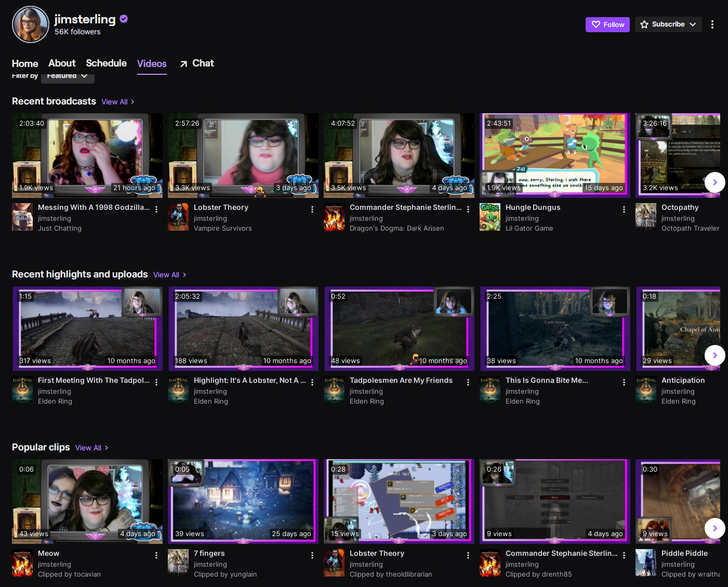Open the Octopathy video title
The width and height of the screenshot is (728, 587).
[x=680, y=207]
